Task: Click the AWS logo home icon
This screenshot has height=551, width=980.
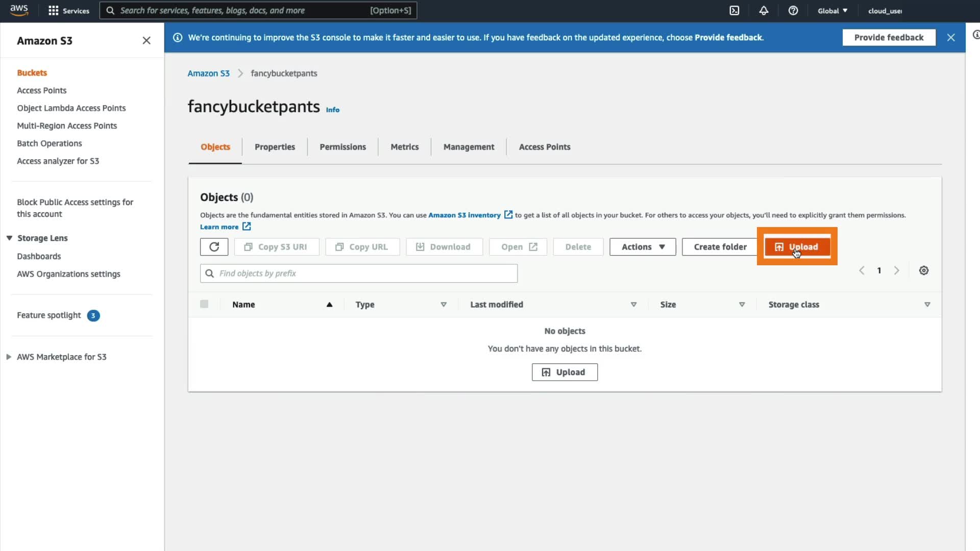Action: [19, 10]
